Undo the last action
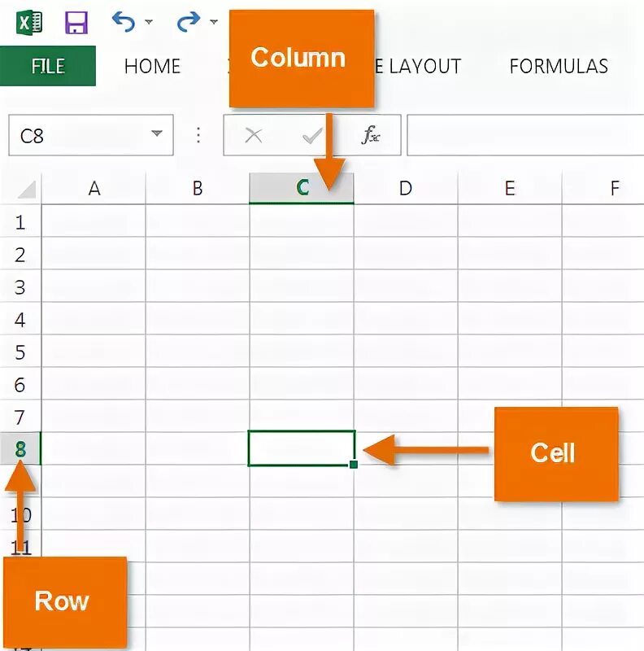644x651 pixels. point(124,22)
